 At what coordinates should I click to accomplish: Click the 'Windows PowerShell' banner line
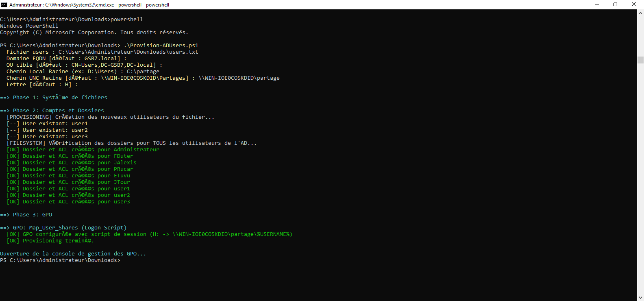coord(29,26)
